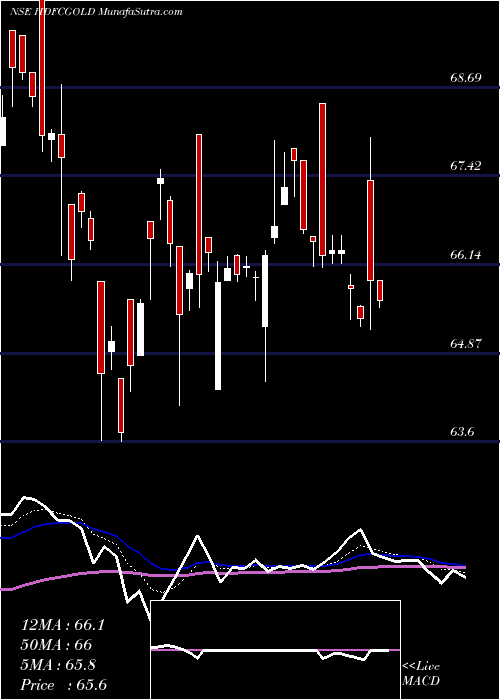Screen dimensions: 500x700
Task: Click the 12MA : 66.1 value
Action: pyautogui.click(x=63, y=625)
